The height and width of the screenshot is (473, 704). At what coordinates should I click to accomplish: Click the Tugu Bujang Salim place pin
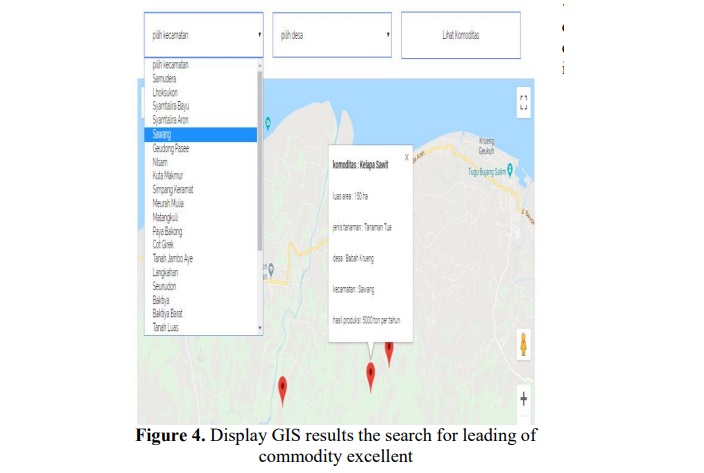(511, 171)
